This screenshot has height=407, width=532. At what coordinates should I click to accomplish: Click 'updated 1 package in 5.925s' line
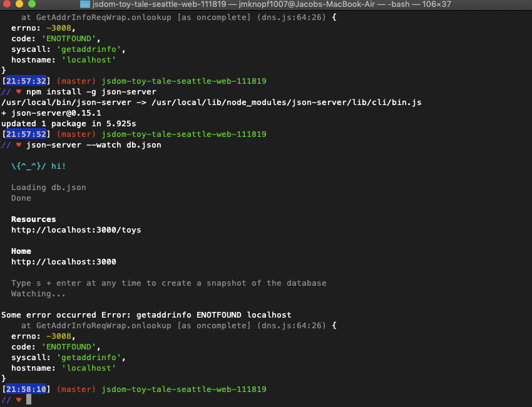coord(69,124)
